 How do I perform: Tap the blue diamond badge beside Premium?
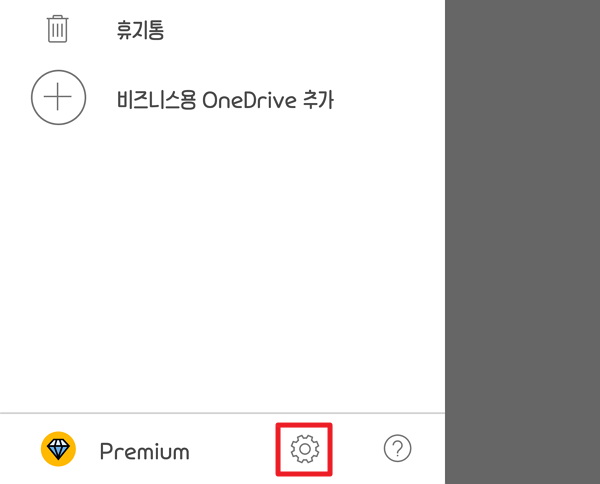pyautogui.click(x=58, y=449)
